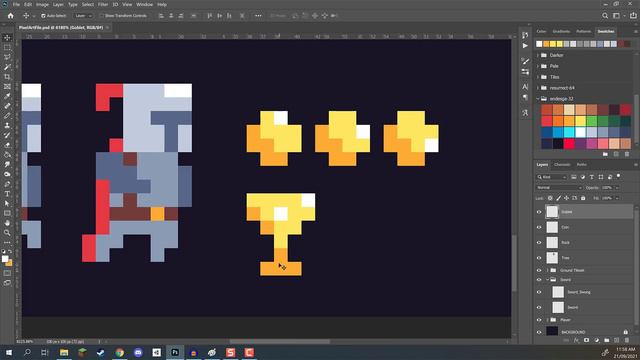The image size is (640, 360).
Task: Open the Layer auto-select target dropdown
Action: pyautogui.click(x=83, y=16)
